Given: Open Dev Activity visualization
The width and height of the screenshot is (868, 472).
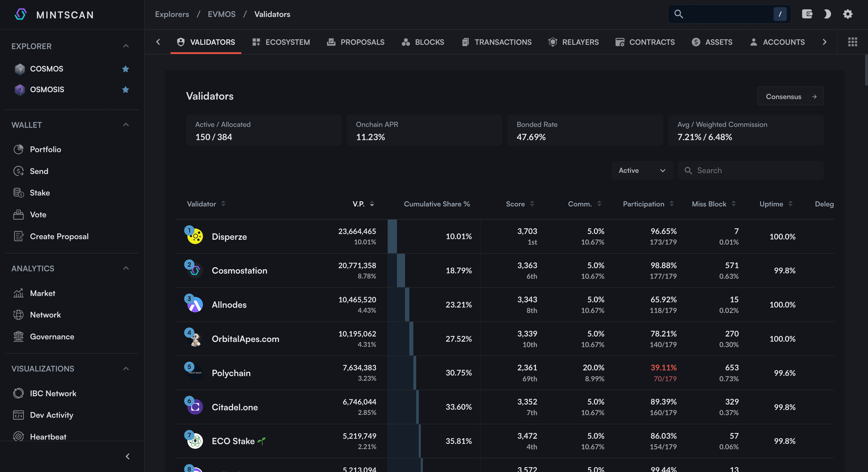Looking at the screenshot, I should pyautogui.click(x=51, y=415).
